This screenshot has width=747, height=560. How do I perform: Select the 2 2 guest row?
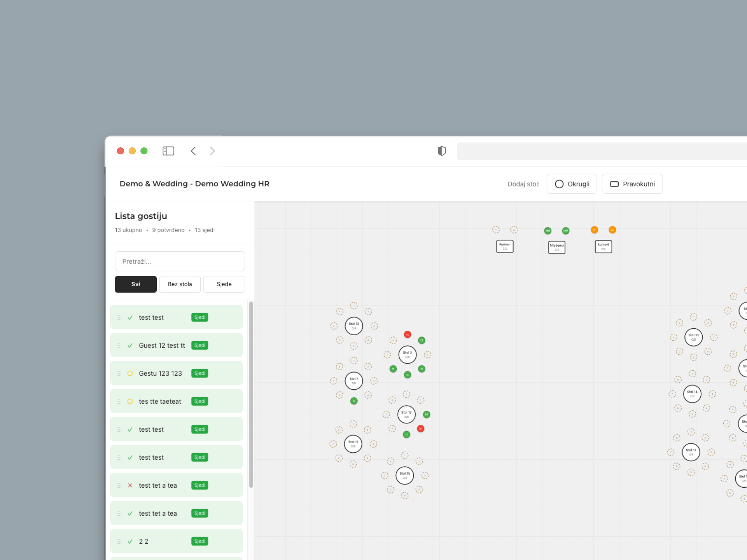click(x=176, y=541)
